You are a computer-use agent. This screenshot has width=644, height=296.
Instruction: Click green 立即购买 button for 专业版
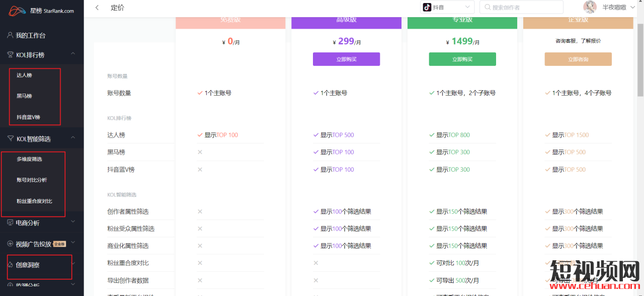point(462,59)
